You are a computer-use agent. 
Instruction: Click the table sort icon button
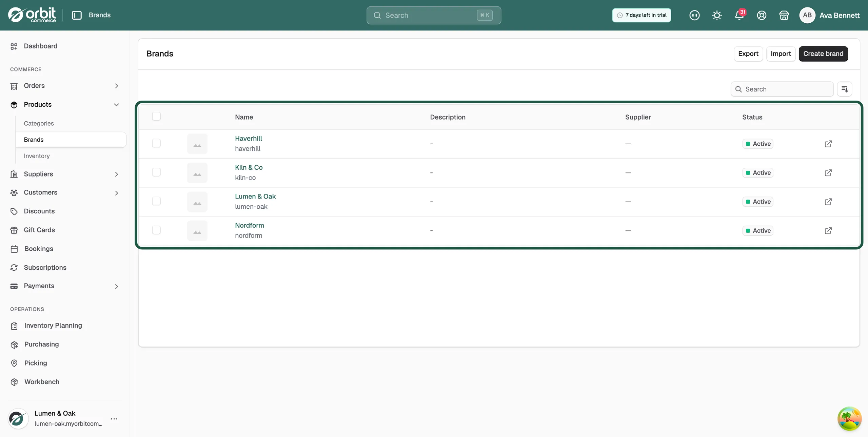coord(845,89)
